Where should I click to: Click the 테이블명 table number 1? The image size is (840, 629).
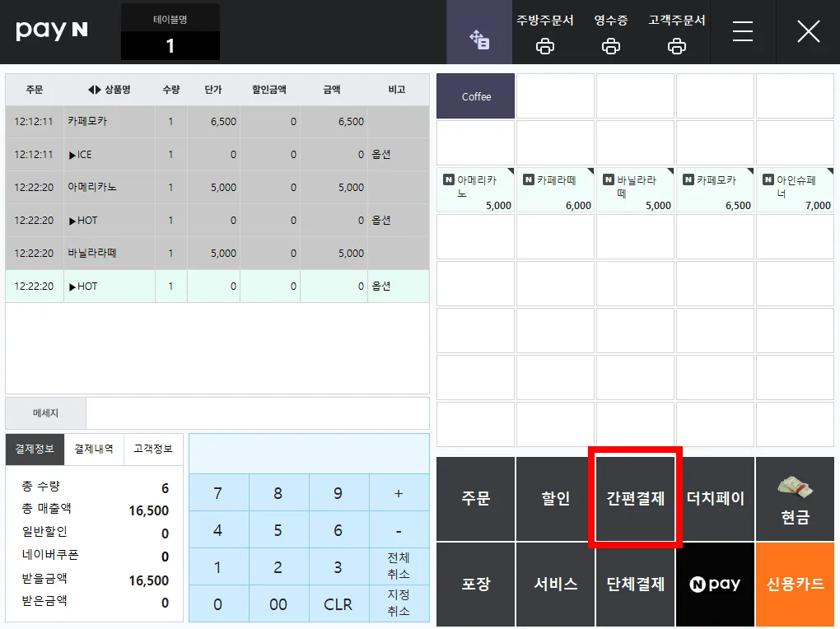170,45
